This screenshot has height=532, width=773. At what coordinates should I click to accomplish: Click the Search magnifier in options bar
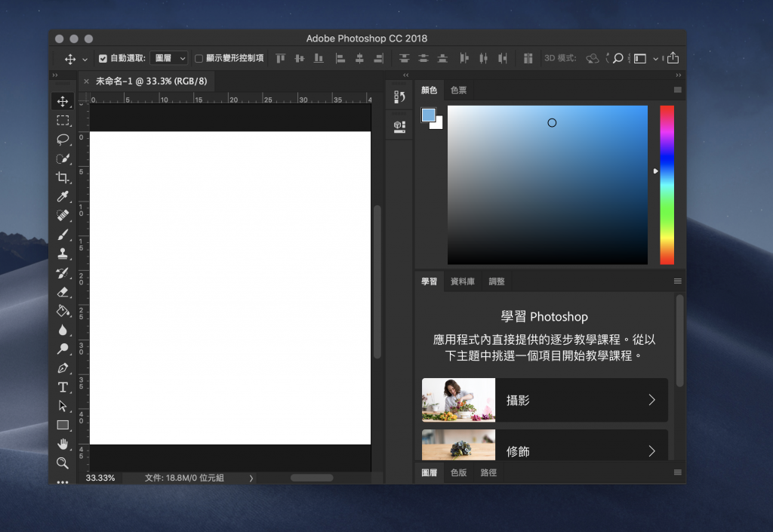(x=618, y=58)
